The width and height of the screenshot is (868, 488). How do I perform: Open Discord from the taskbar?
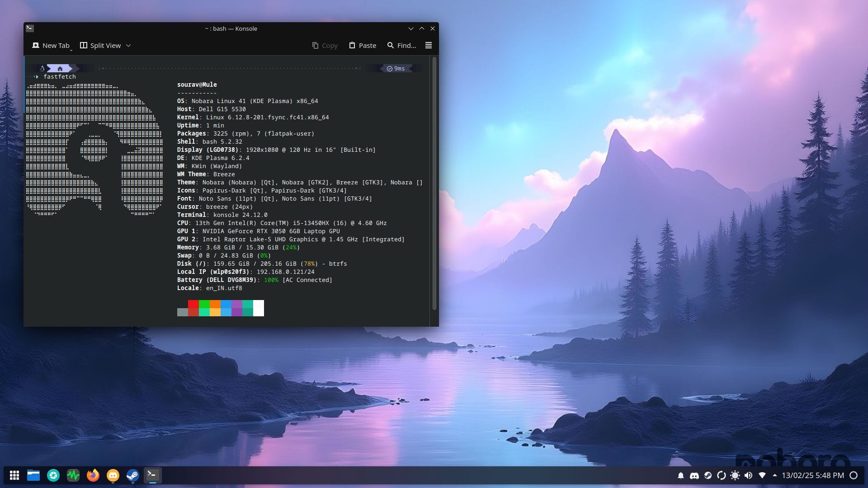113,475
